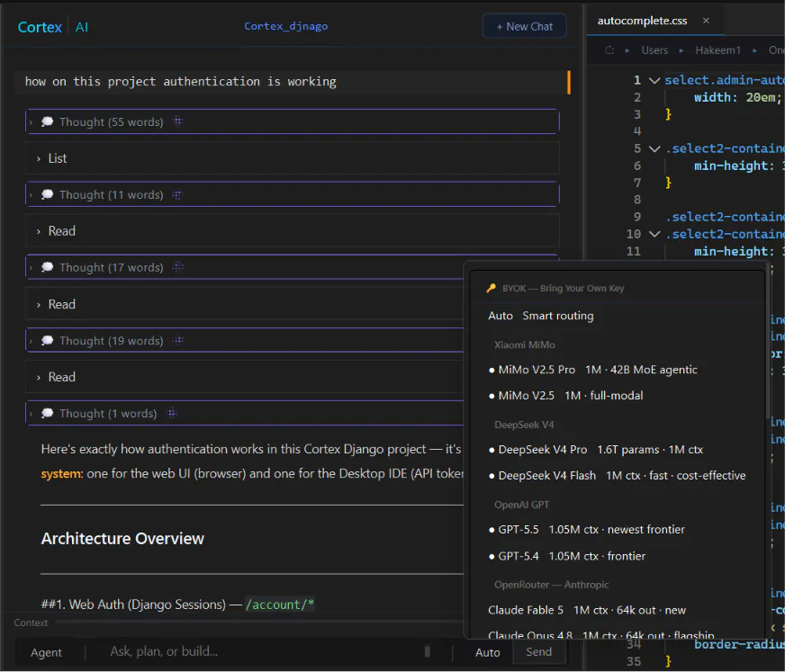Collapse the .select2-container rule on line 5
The image size is (785, 672).
click(654, 148)
